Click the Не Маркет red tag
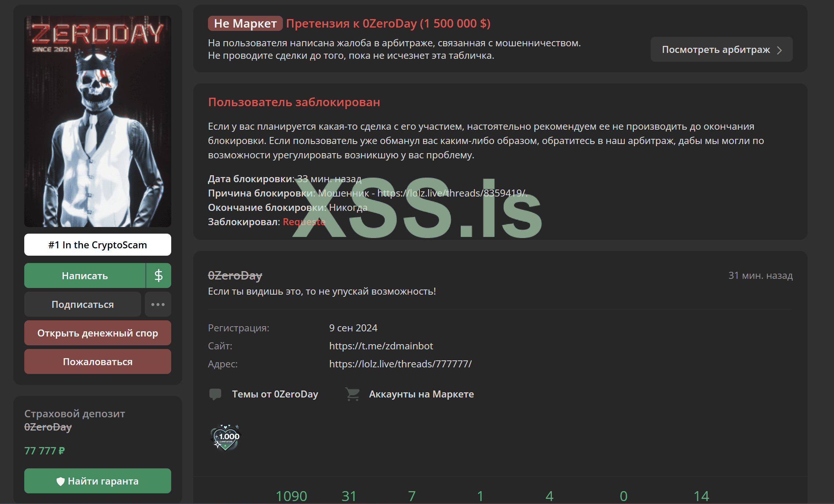 click(245, 24)
